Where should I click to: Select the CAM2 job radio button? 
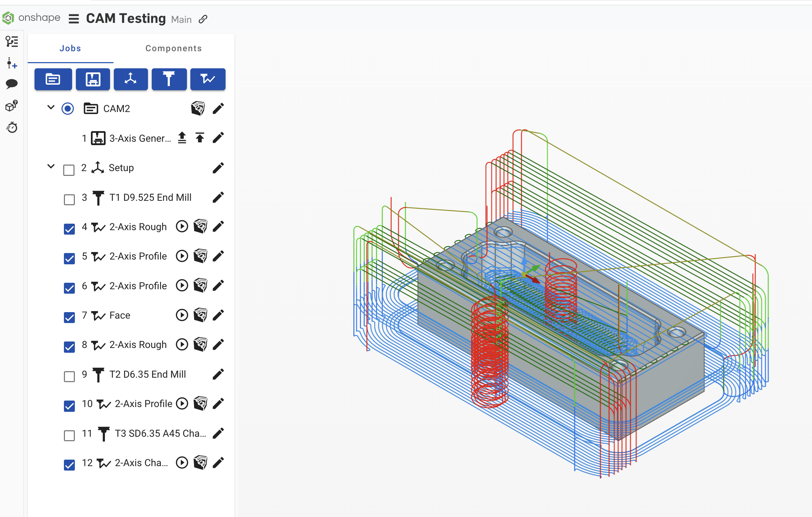click(x=68, y=109)
